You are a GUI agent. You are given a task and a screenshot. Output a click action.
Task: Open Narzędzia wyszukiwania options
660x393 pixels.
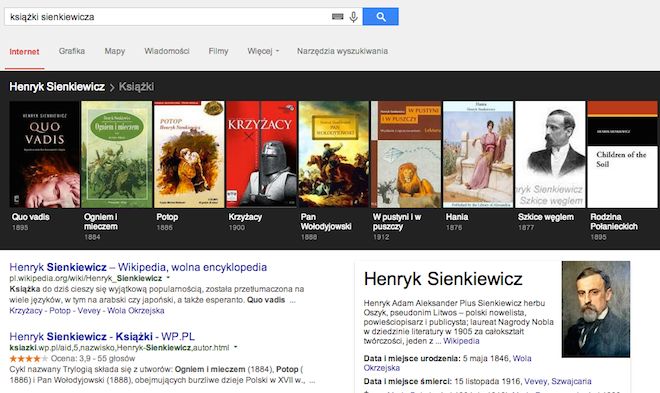click(342, 51)
